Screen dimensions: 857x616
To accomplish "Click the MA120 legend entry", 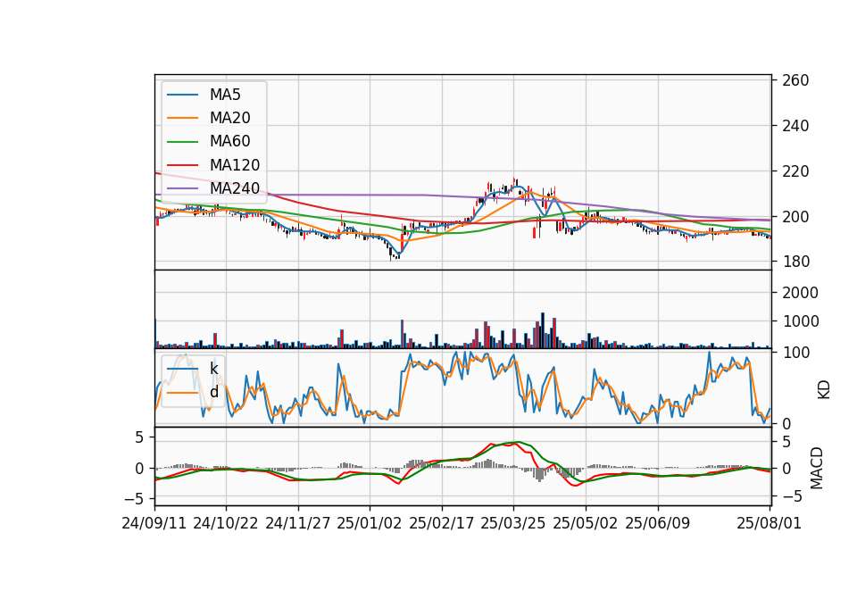I will (x=213, y=165).
